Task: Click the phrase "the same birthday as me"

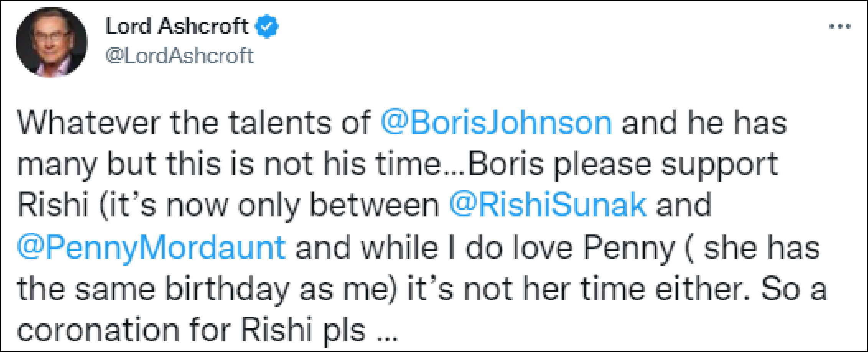Action: point(205,289)
